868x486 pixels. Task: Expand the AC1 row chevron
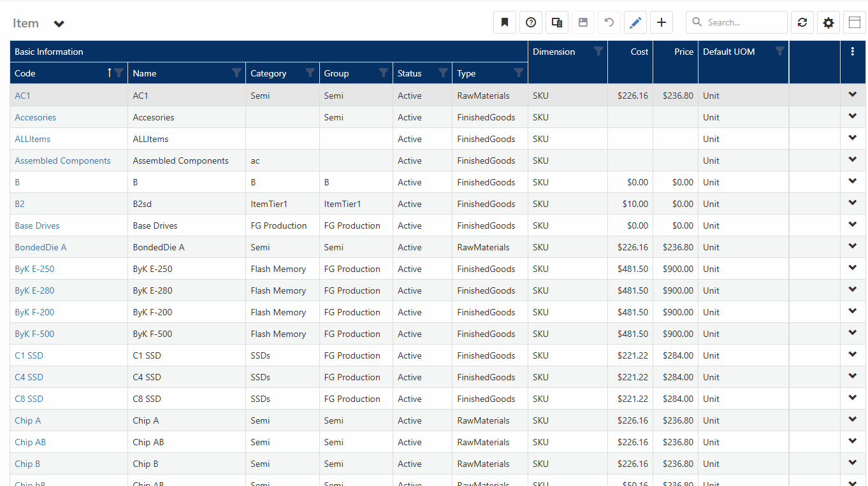pyautogui.click(x=852, y=95)
